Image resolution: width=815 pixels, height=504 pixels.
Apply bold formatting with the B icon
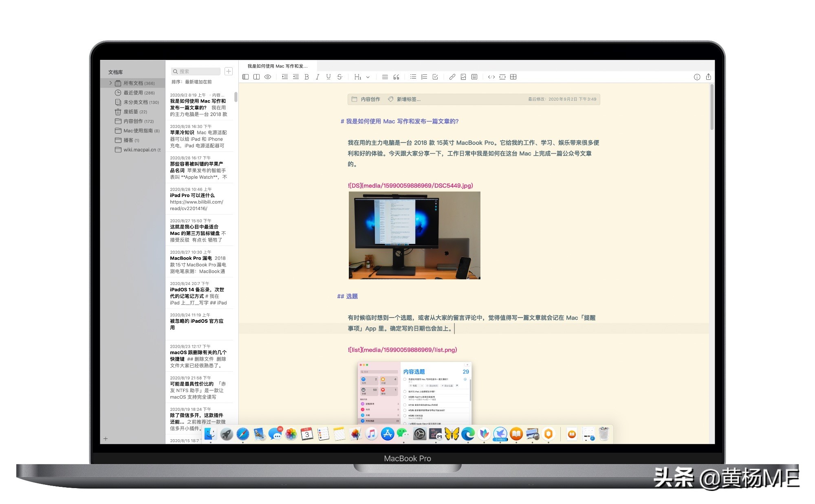(306, 77)
